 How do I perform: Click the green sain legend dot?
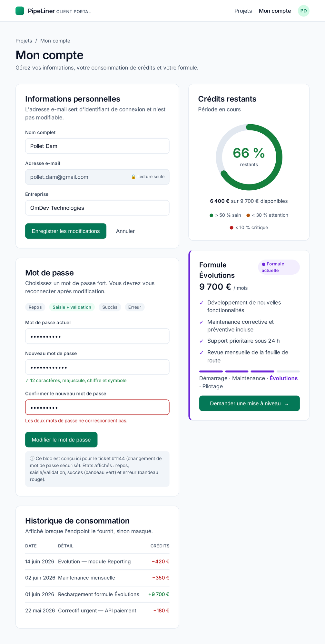coord(212,215)
